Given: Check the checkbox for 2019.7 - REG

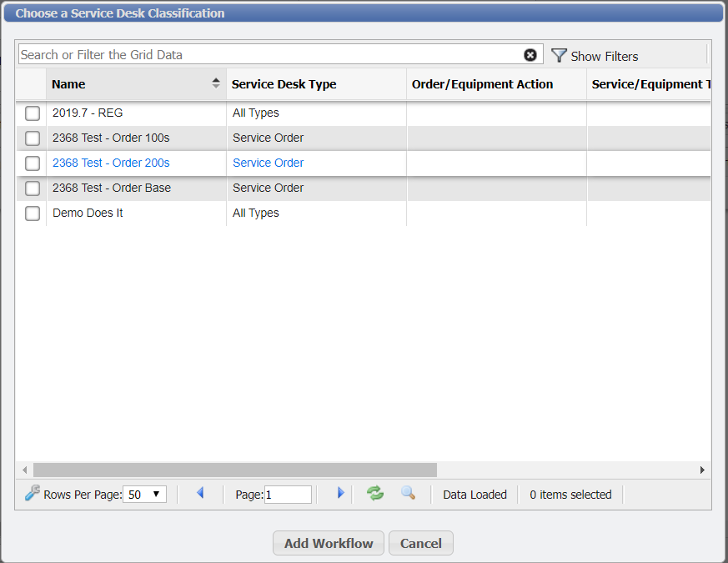Looking at the screenshot, I should click(32, 113).
